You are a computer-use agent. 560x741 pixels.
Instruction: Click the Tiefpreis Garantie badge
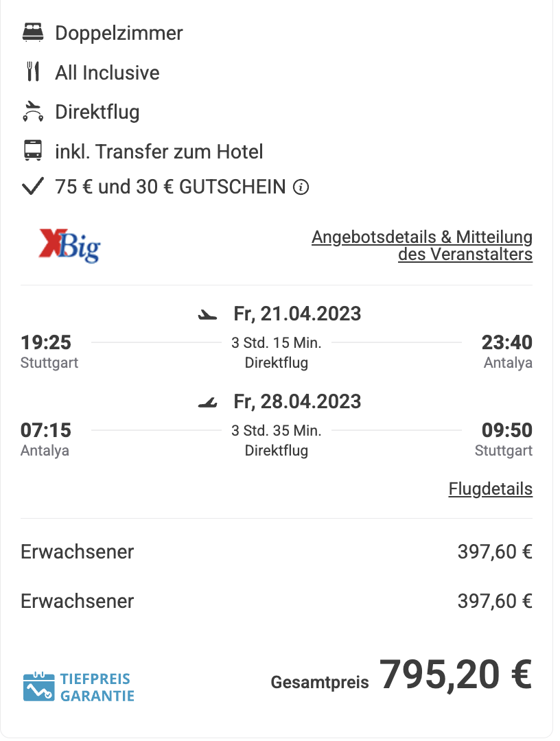pyautogui.click(x=79, y=687)
